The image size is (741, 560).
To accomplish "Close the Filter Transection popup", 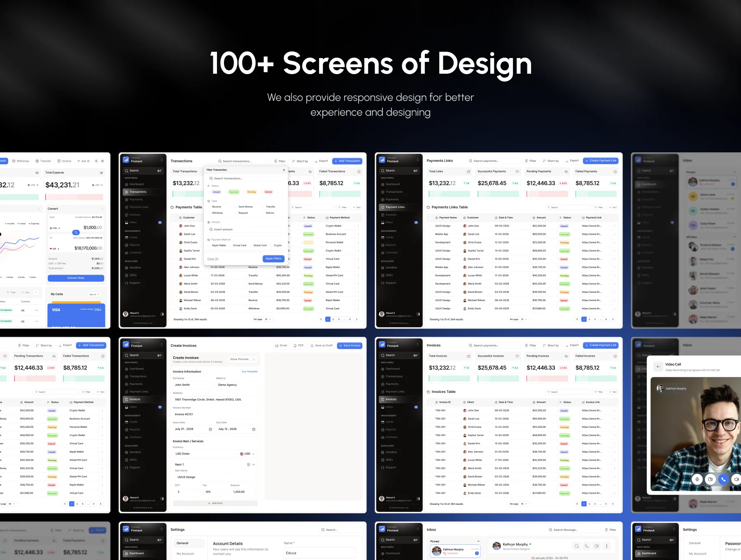I will (284, 170).
